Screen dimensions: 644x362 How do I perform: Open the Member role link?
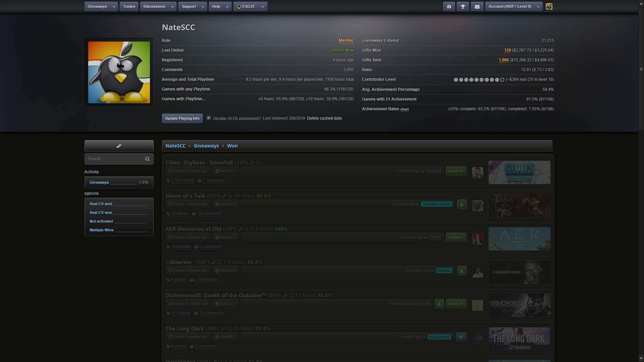[346, 41]
